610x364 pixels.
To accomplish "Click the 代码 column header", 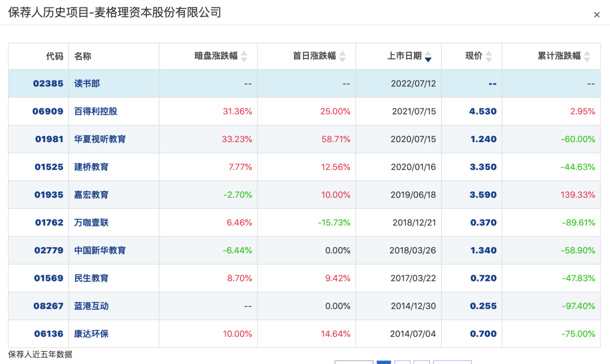I will pyautogui.click(x=54, y=56).
